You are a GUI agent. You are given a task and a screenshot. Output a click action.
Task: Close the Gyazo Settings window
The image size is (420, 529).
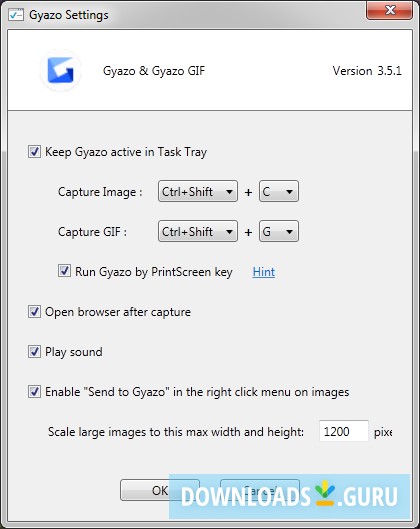click(x=390, y=10)
